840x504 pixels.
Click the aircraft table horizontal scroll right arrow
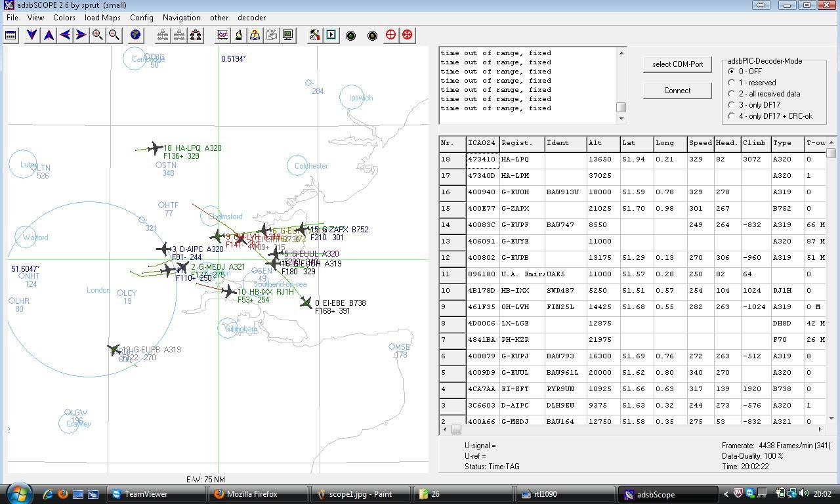(821, 429)
